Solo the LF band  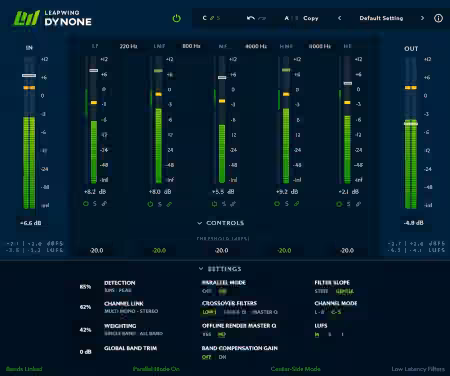95,204
